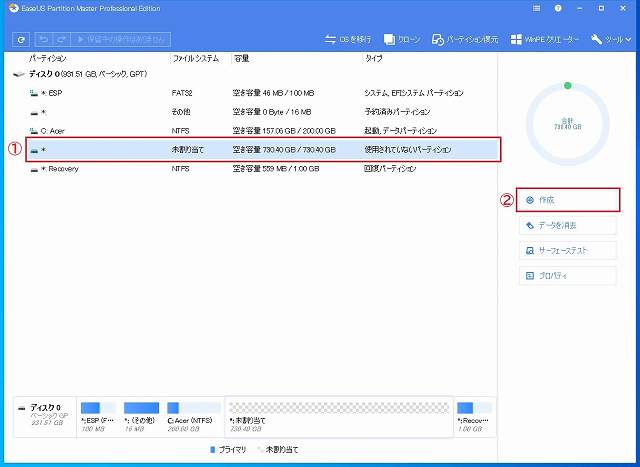Screen dimensions: 640x467
Task: Click the C: Acer block in disk map
Action: [x=193, y=417]
